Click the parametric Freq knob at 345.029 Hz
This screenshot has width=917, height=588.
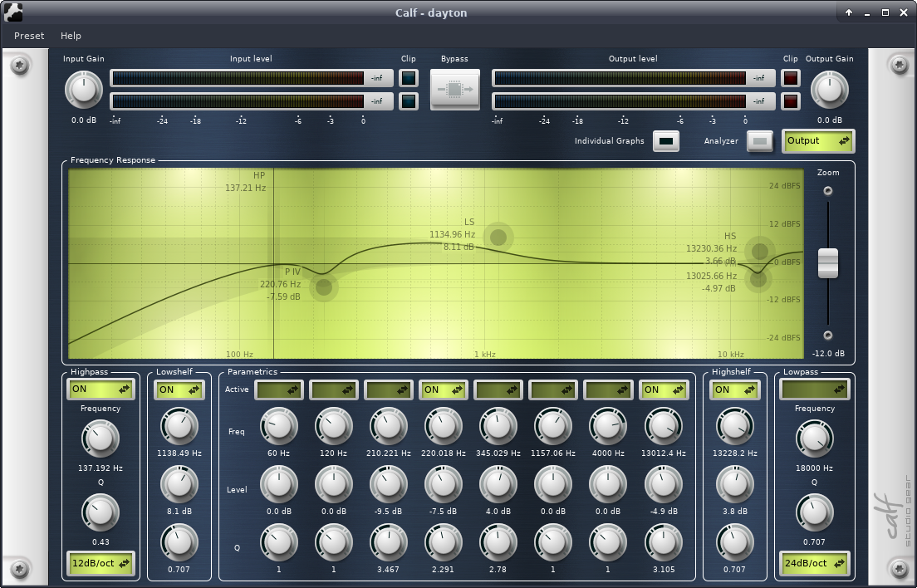[498, 426]
